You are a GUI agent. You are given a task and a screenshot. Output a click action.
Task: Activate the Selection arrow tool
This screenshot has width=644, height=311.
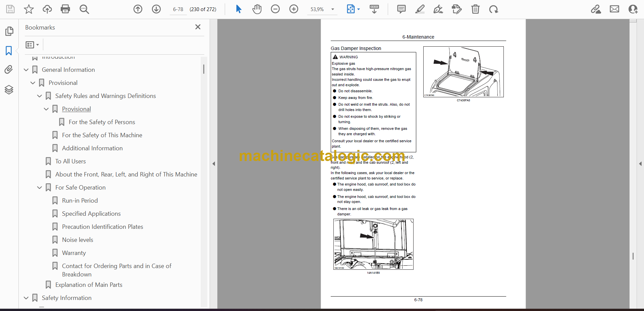tap(238, 9)
